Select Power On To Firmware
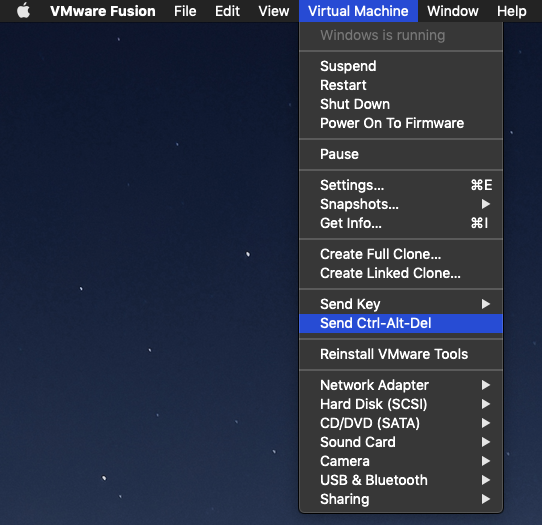The width and height of the screenshot is (542, 525). 401,123
